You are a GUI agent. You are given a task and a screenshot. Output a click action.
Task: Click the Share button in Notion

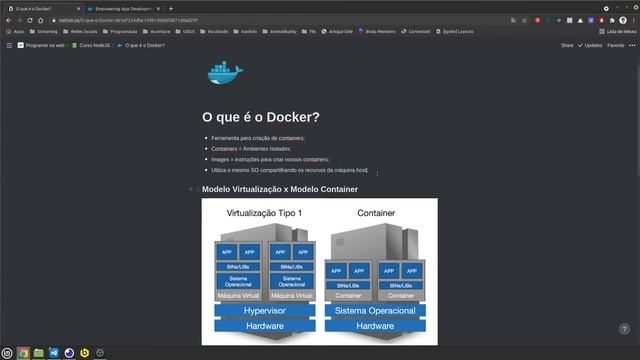pos(567,45)
